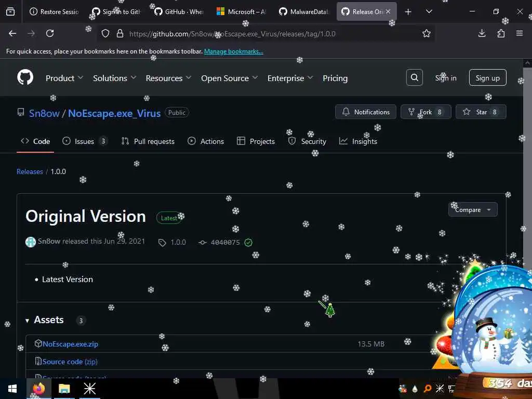Open the Pricing page

click(x=335, y=78)
